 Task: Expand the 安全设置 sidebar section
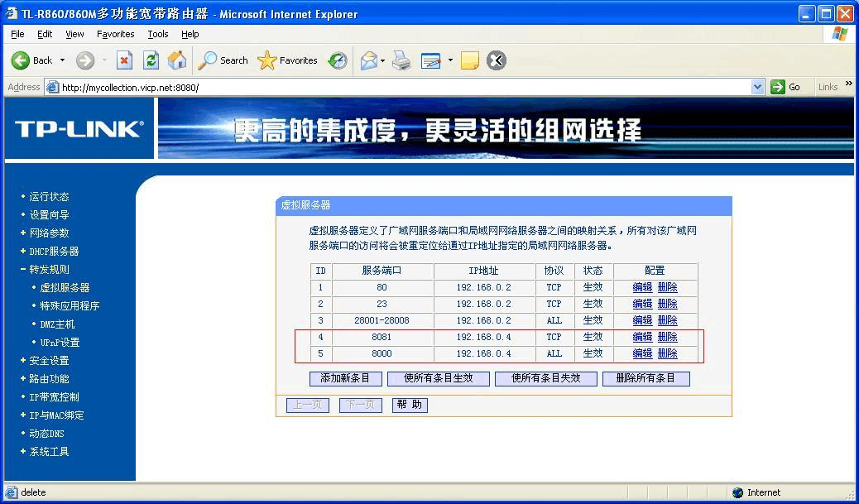pyautogui.click(x=49, y=361)
